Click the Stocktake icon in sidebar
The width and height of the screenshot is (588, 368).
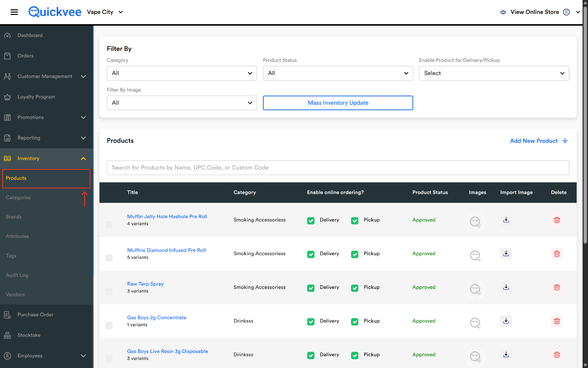point(7,335)
